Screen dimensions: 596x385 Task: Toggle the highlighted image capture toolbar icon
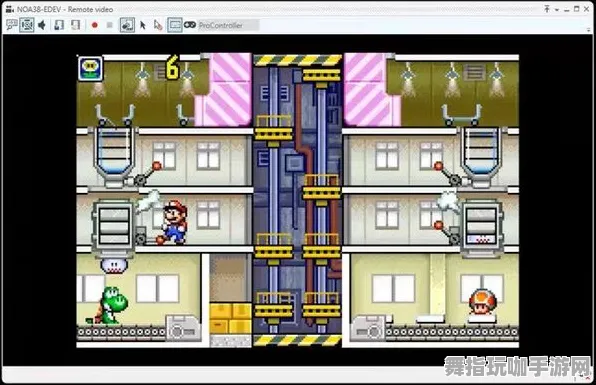[x=127, y=25]
